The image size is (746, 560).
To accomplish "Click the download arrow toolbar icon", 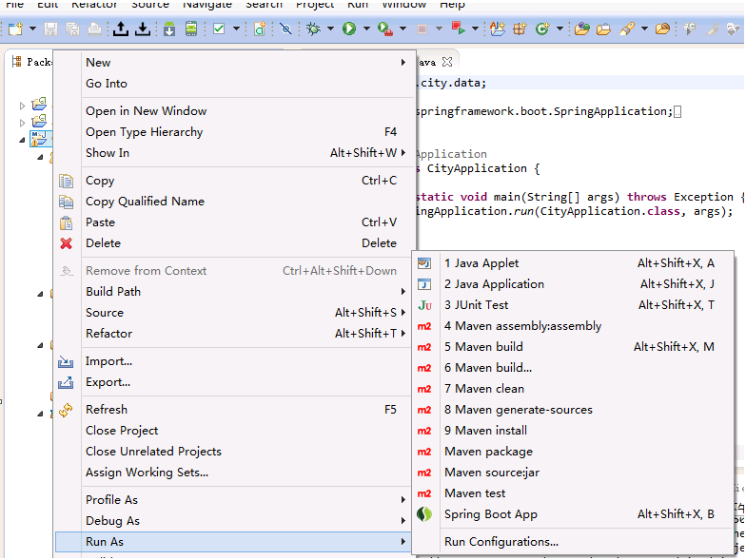I will point(143,29).
